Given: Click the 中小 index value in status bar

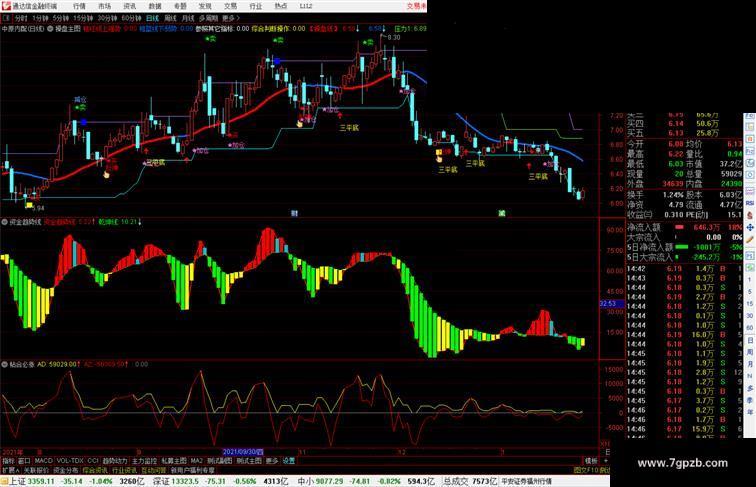Looking at the screenshot, I should click(x=329, y=481).
